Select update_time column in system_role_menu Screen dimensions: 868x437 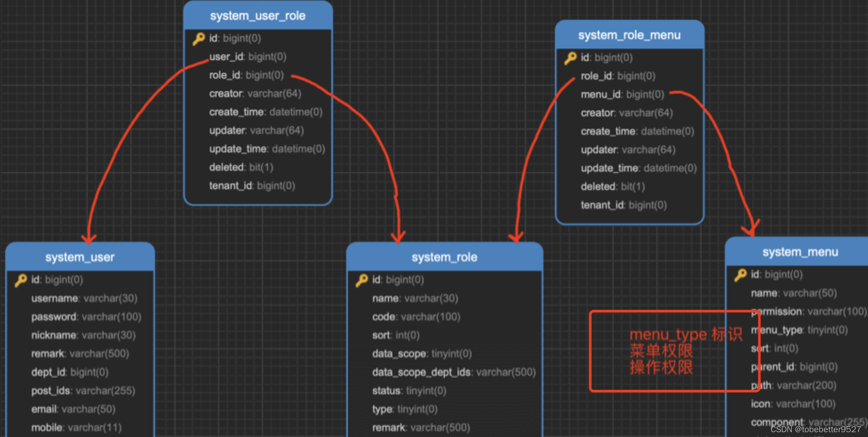point(639,168)
